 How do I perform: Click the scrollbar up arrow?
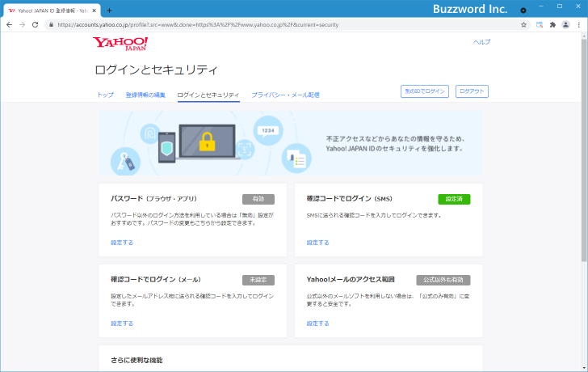coord(584,36)
